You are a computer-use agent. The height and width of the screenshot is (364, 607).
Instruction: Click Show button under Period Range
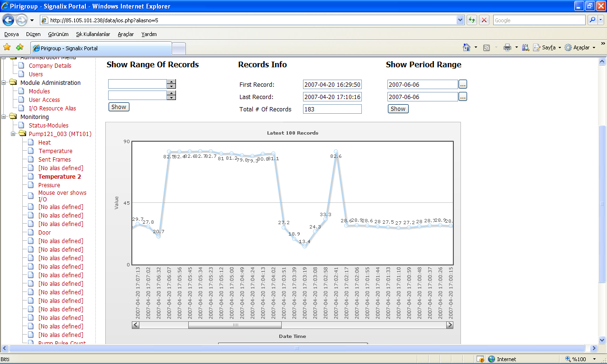398,109
